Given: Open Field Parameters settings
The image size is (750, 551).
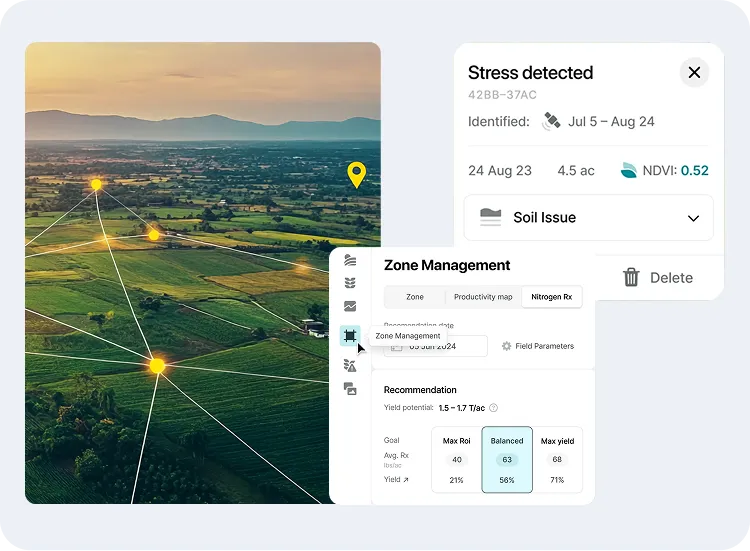Looking at the screenshot, I should (538, 346).
